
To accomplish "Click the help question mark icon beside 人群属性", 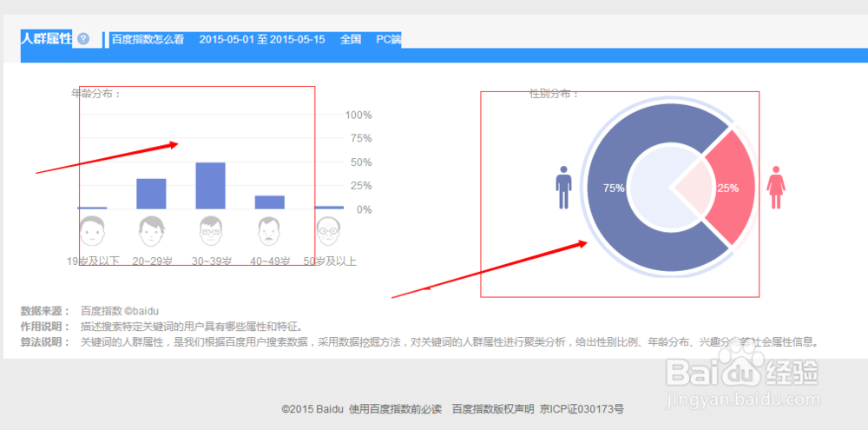I will [x=83, y=39].
